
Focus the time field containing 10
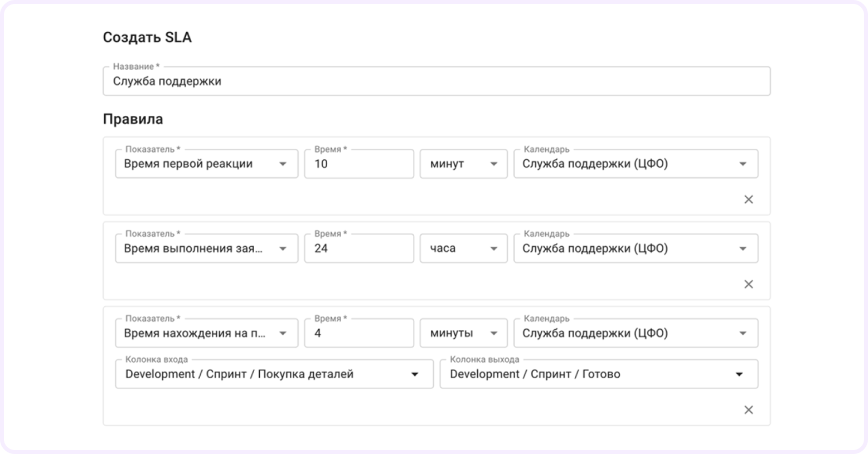358,164
